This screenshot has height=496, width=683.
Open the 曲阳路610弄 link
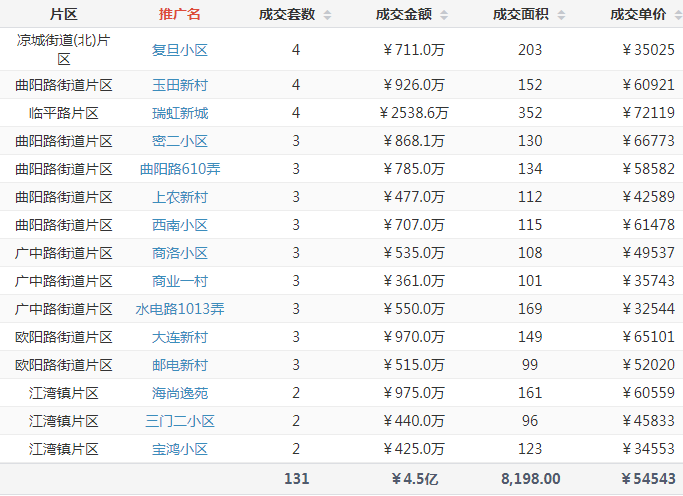click(x=180, y=169)
